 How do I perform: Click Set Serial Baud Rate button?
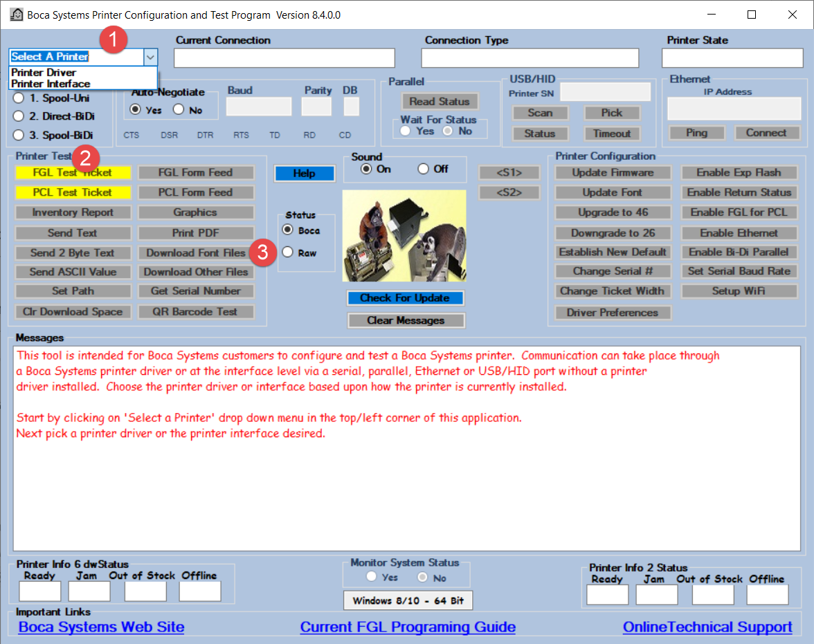click(x=739, y=271)
